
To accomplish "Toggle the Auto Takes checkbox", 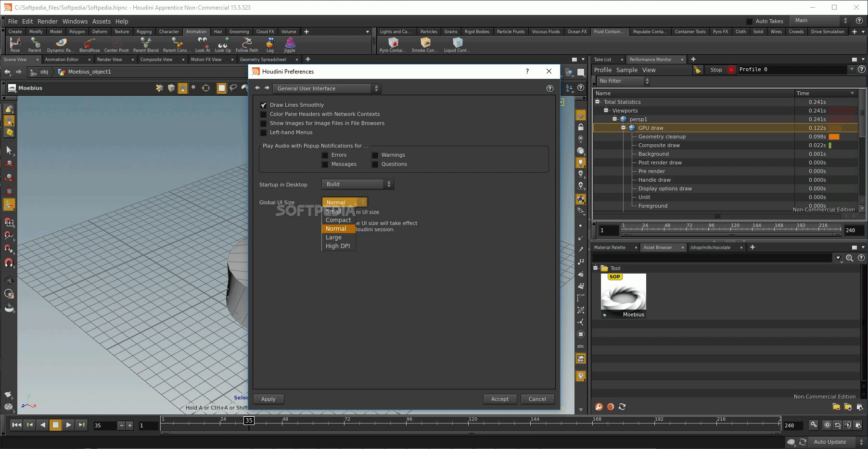I will (x=749, y=21).
